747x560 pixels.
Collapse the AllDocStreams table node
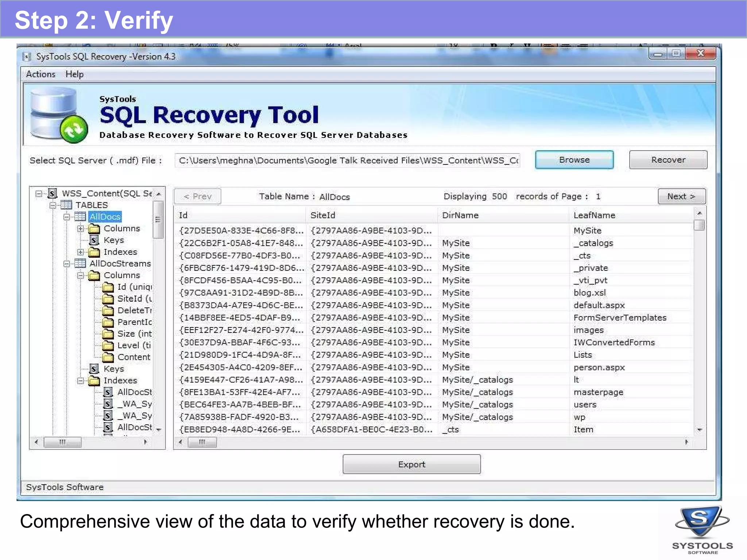66,264
